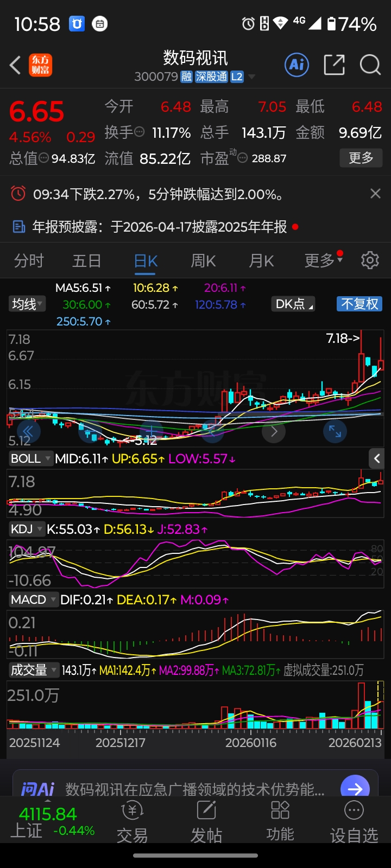Open the 上证 index ticker
The width and height of the screenshot is (391, 868).
[52, 822]
